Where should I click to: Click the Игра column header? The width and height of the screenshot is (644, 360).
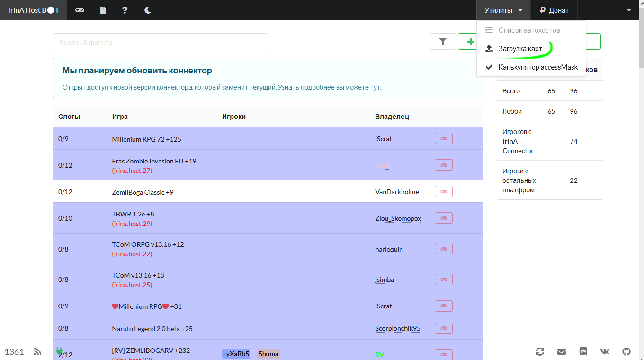tap(120, 117)
